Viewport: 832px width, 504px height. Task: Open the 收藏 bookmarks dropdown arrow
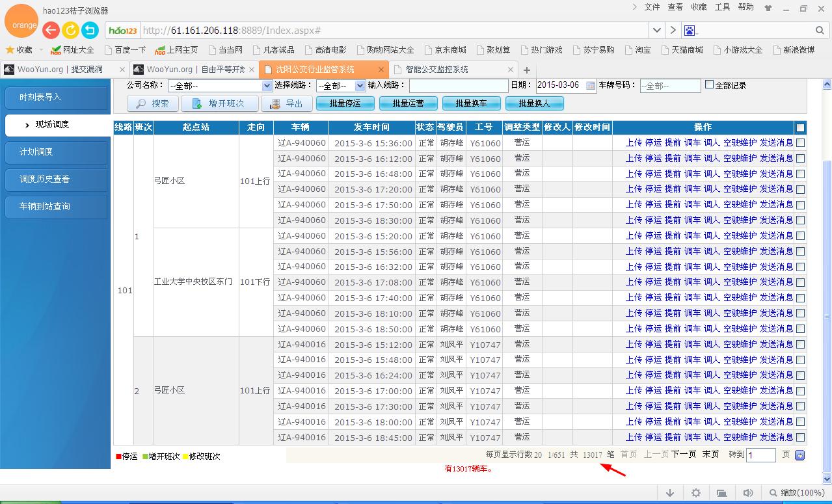coord(41,50)
